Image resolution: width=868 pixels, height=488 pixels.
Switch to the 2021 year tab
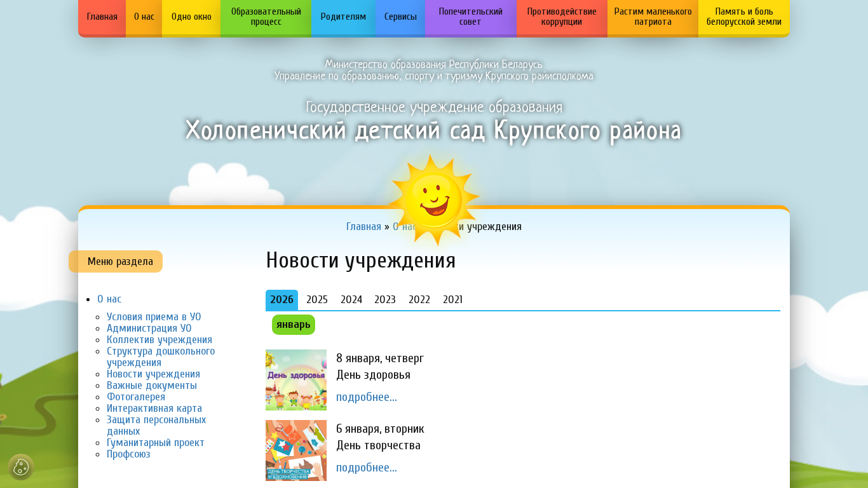click(452, 300)
